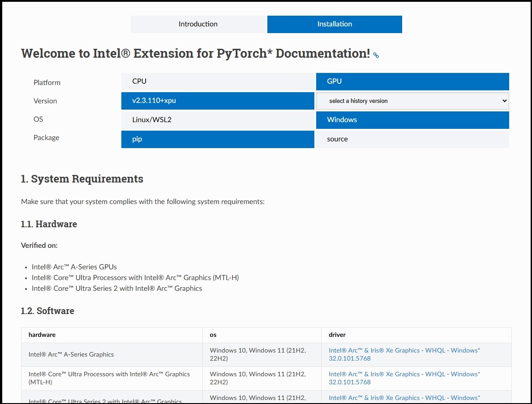Select the Installation tab
532x404 pixels.
point(334,24)
